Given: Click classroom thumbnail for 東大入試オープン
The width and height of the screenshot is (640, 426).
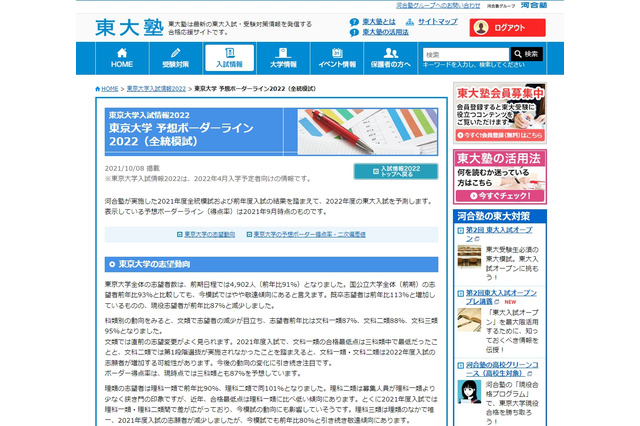Looking at the screenshot, I should point(469,256).
